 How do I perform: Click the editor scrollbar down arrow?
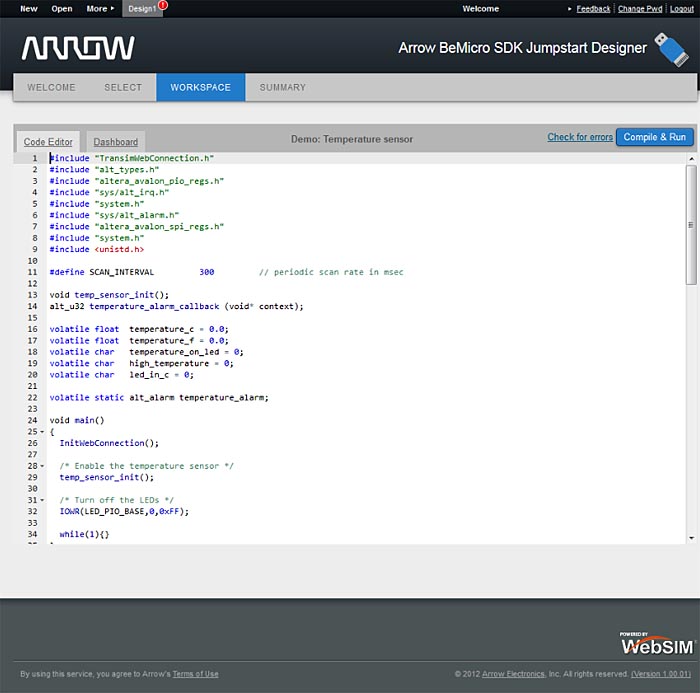pos(692,538)
